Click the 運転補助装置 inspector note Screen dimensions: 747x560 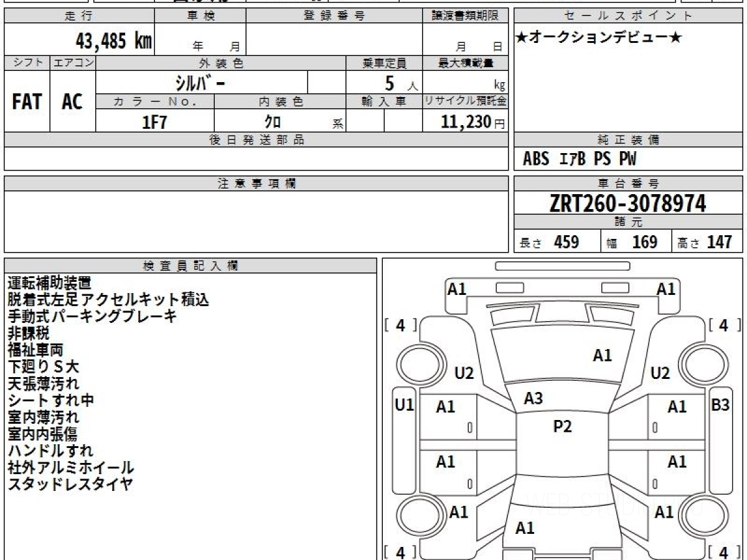click(49, 283)
